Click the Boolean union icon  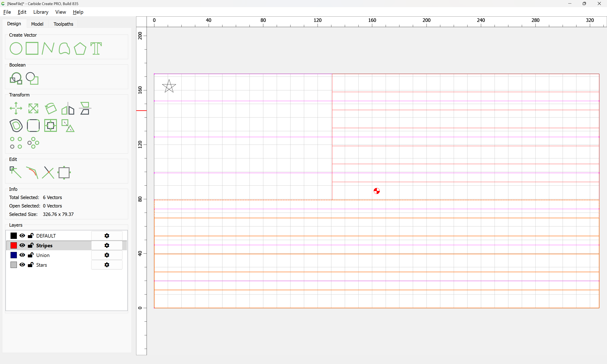click(16, 79)
